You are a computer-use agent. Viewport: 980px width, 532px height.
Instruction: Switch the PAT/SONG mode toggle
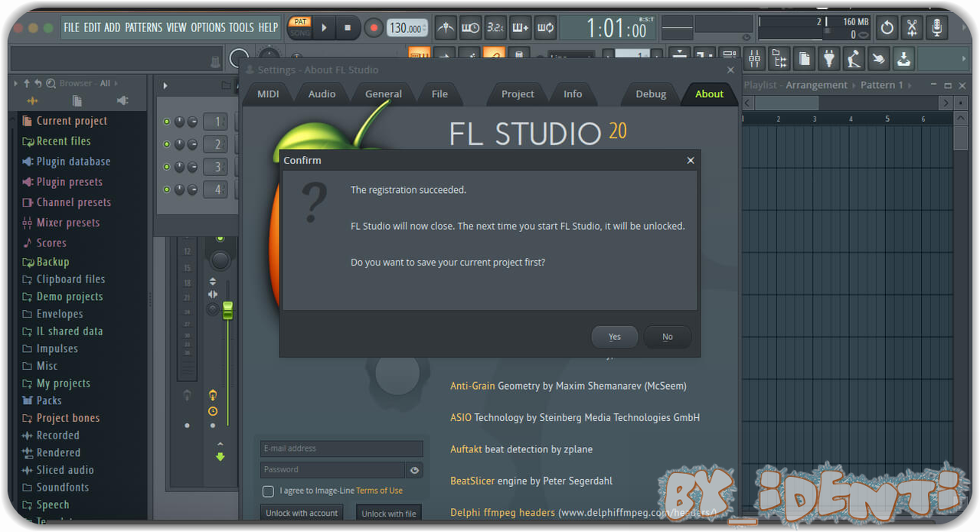(x=299, y=28)
